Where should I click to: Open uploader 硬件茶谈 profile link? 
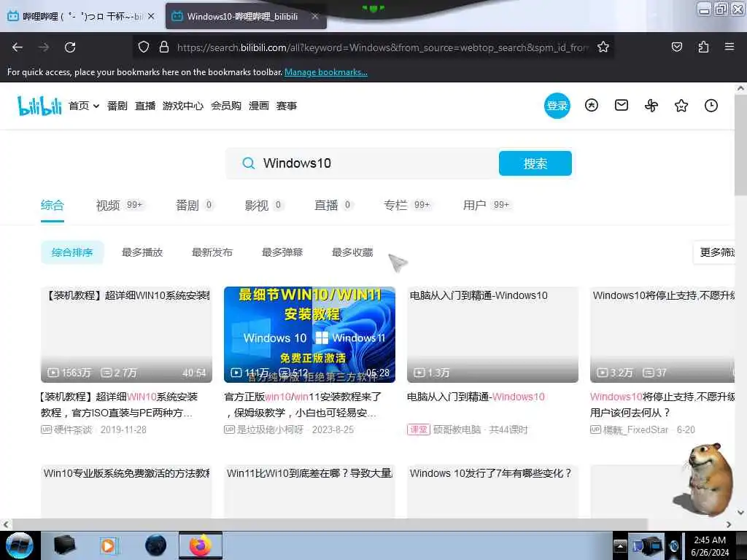(x=72, y=429)
